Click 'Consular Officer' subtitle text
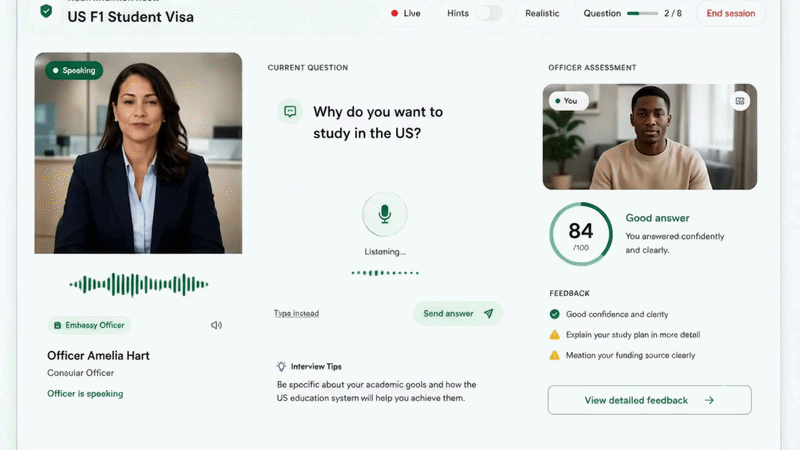Viewport: 800px width, 450px height. click(x=81, y=373)
